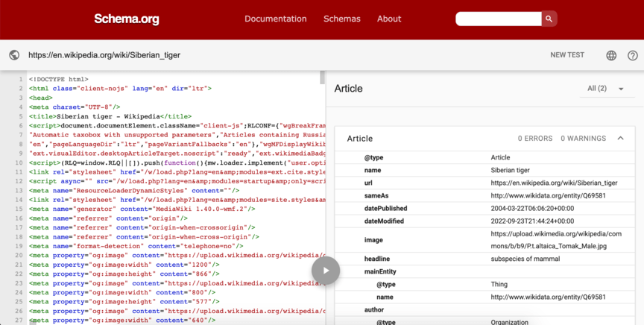Viewport: 644px width, 325px height.
Task: Click code line 15 generator meta
Action: tap(142, 209)
